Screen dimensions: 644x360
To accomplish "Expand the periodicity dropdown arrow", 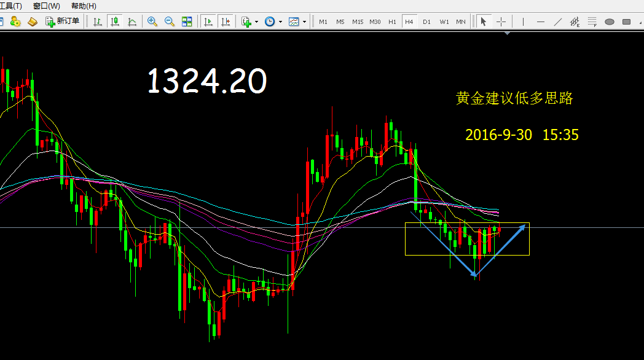I will pyautogui.click(x=280, y=22).
